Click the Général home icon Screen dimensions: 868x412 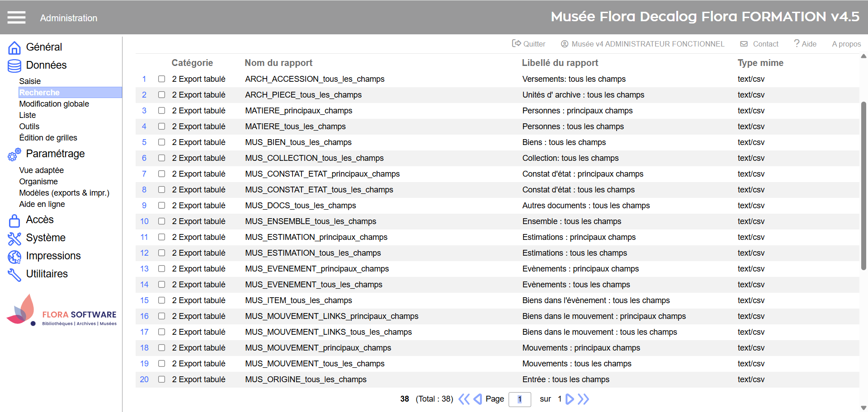coord(14,47)
